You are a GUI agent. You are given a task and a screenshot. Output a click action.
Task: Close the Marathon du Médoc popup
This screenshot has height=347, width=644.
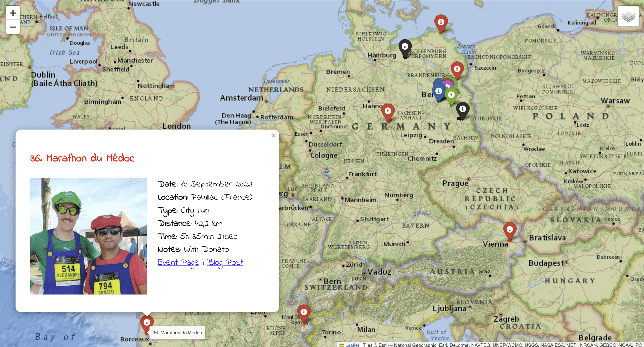[273, 136]
